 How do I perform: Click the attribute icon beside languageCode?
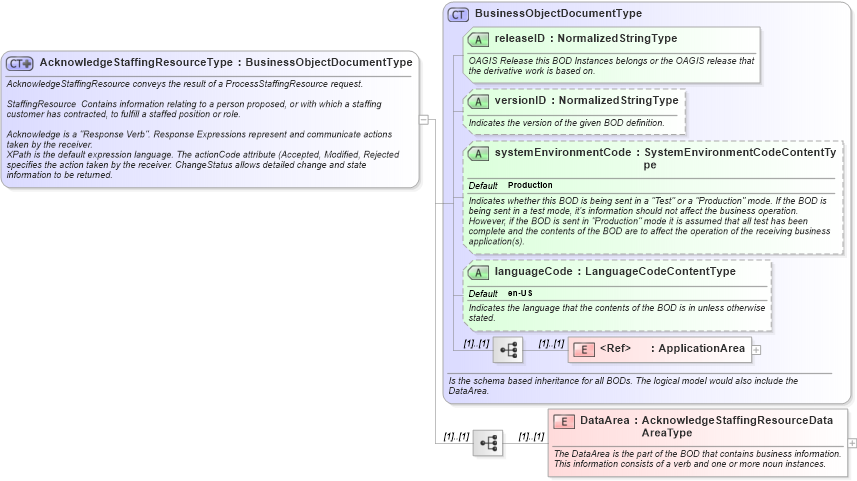pyautogui.click(x=478, y=273)
